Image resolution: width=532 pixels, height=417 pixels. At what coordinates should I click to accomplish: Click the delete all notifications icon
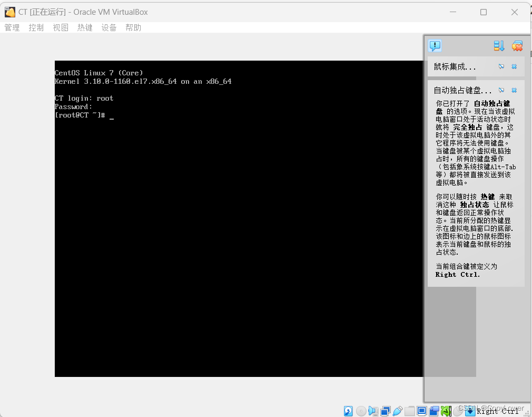[x=517, y=45]
